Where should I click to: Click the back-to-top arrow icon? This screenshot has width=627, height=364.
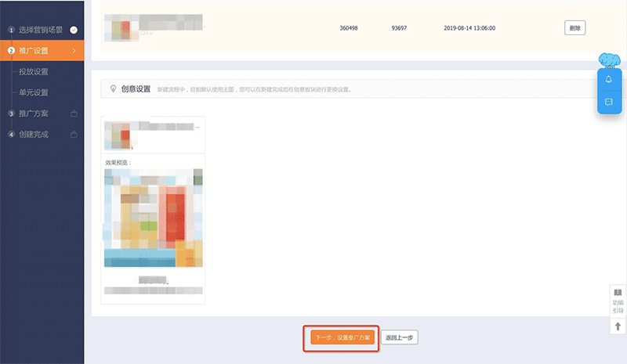click(x=618, y=326)
